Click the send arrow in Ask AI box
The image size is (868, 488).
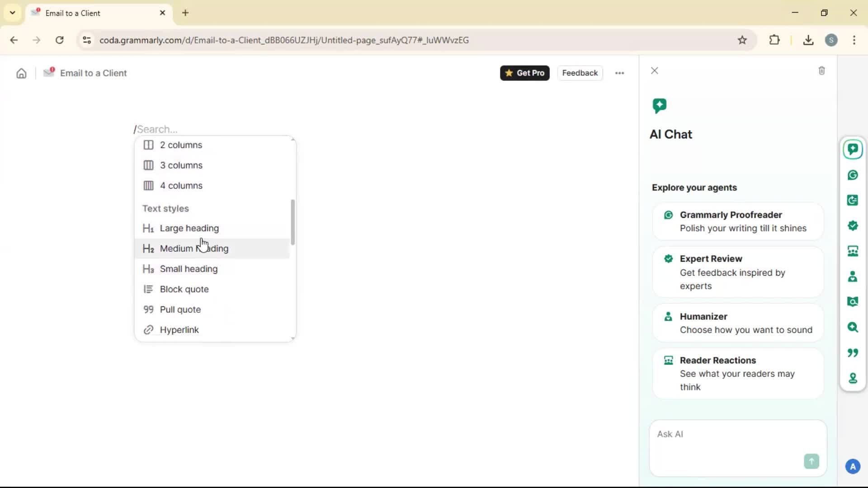click(811, 461)
